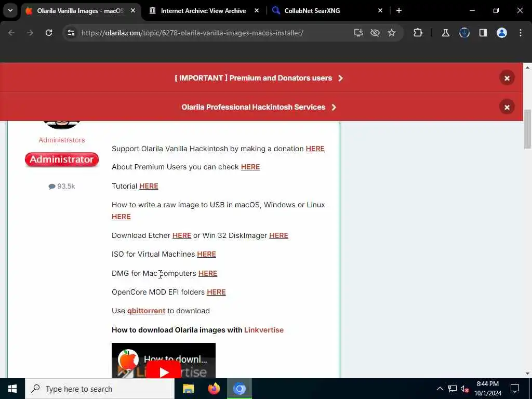This screenshot has width=532, height=399.
Task: Open Tutorial HERE link
Action: click(x=149, y=186)
